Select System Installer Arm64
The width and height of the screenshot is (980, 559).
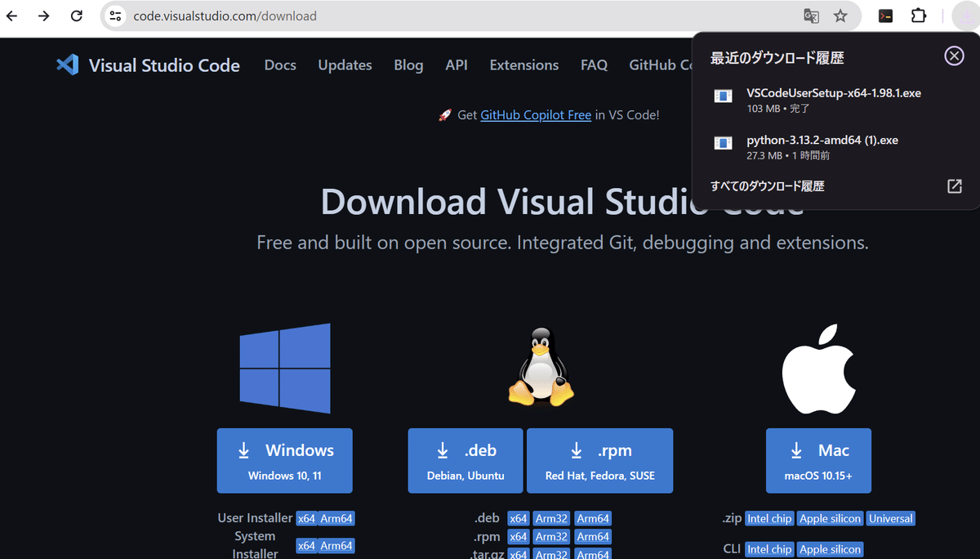tap(336, 546)
